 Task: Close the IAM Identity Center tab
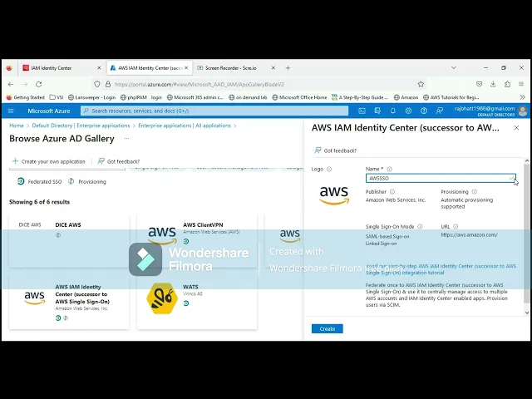click(x=99, y=68)
